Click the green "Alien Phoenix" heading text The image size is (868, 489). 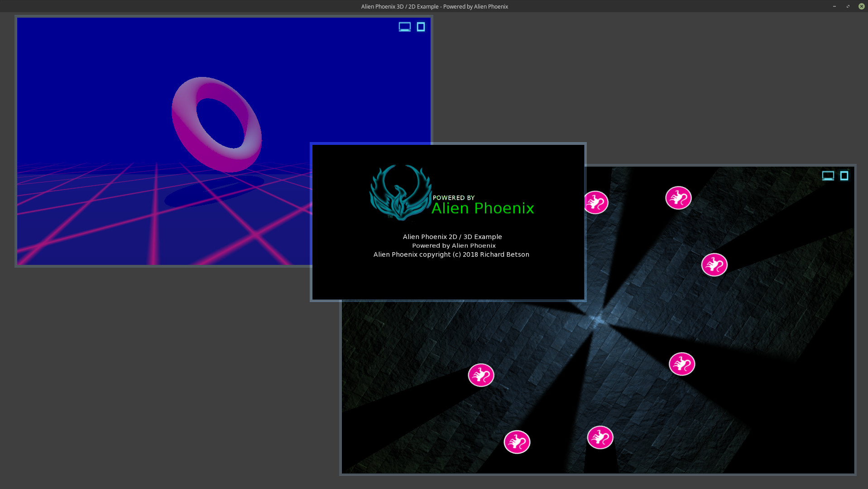pos(483,208)
